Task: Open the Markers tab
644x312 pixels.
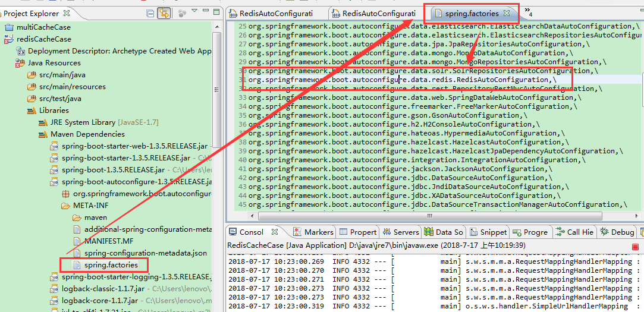Action: coord(319,232)
